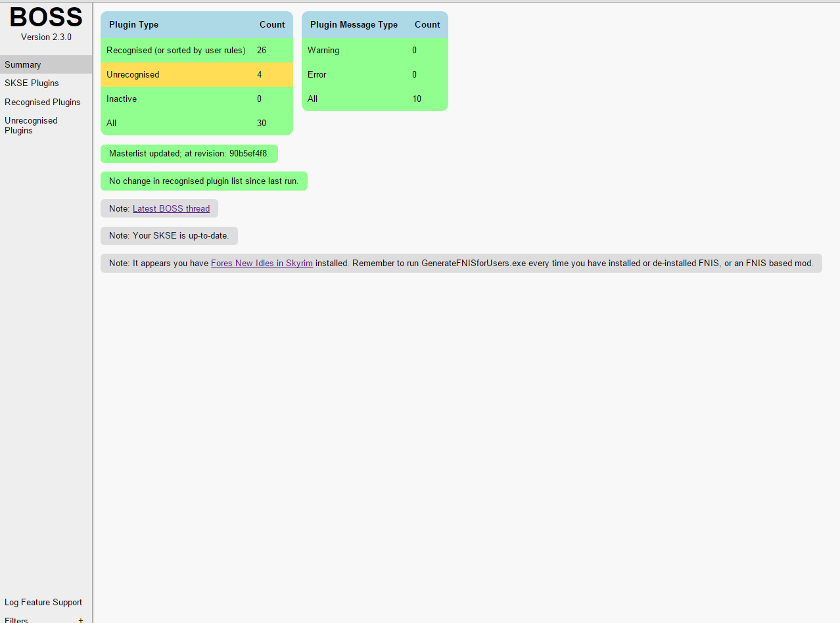Viewport: 840px width, 623px height.
Task: Open the Recognised Plugins section
Action: [x=42, y=102]
